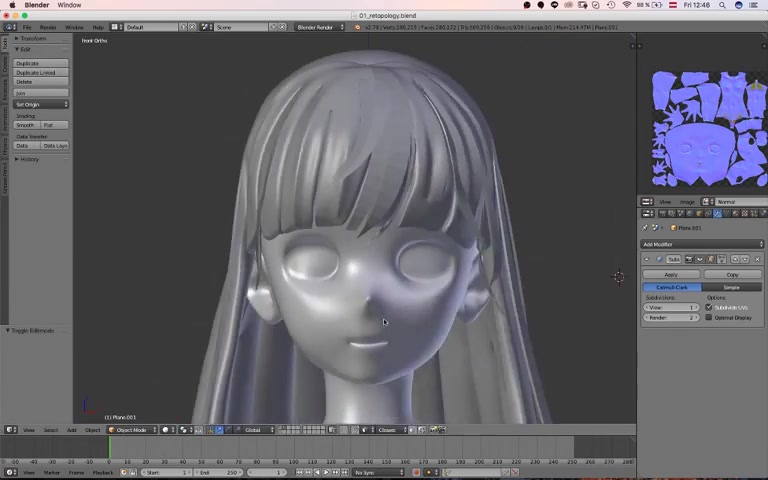Enable the Optimal Display checkbox

(709, 317)
